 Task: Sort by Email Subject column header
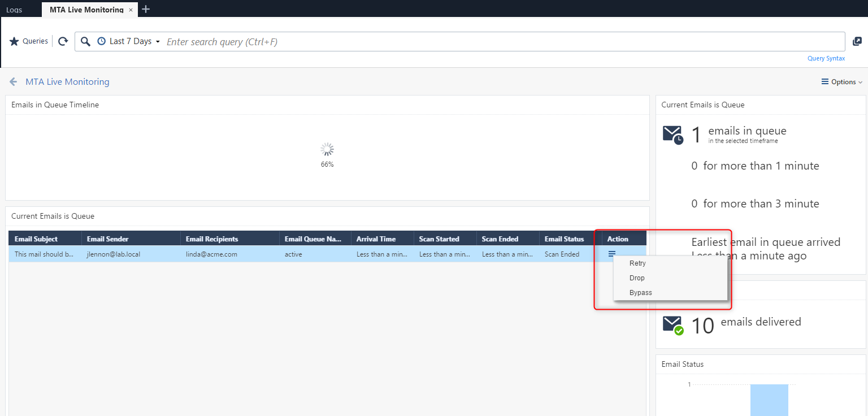click(45, 239)
